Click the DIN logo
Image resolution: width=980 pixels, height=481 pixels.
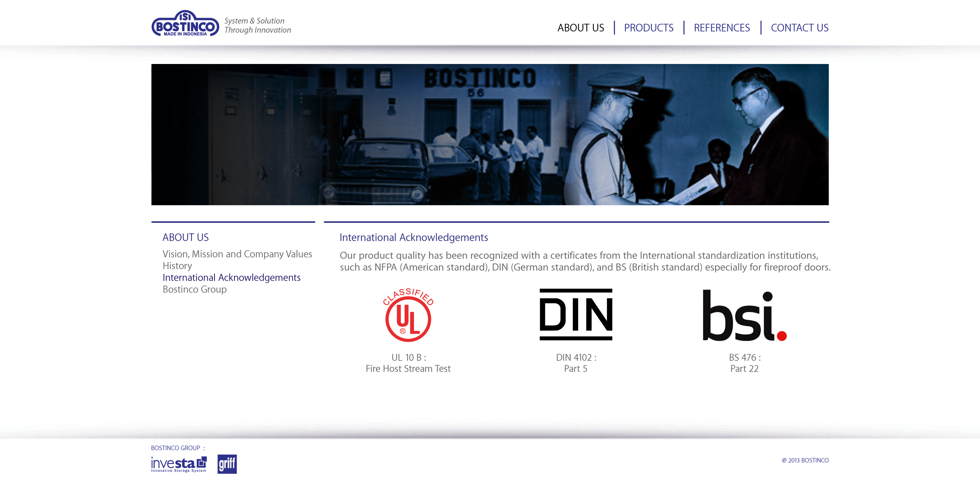pyautogui.click(x=576, y=314)
